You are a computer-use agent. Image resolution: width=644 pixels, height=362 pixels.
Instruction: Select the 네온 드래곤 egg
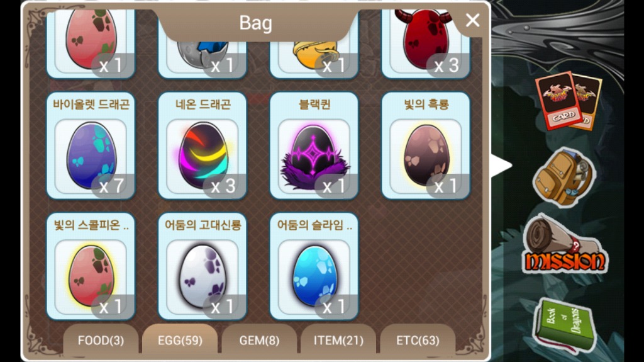point(203,145)
